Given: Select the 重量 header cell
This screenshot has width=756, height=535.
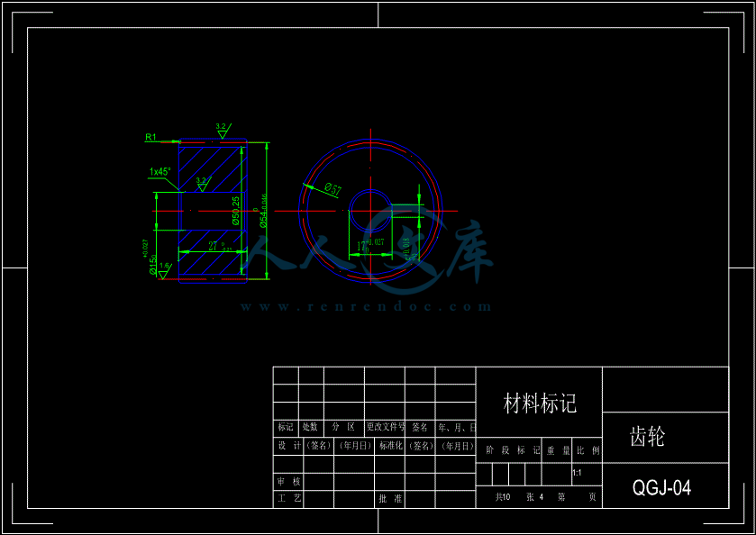Looking at the screenshot, I should pyautogui.click(x=559, y=450).
